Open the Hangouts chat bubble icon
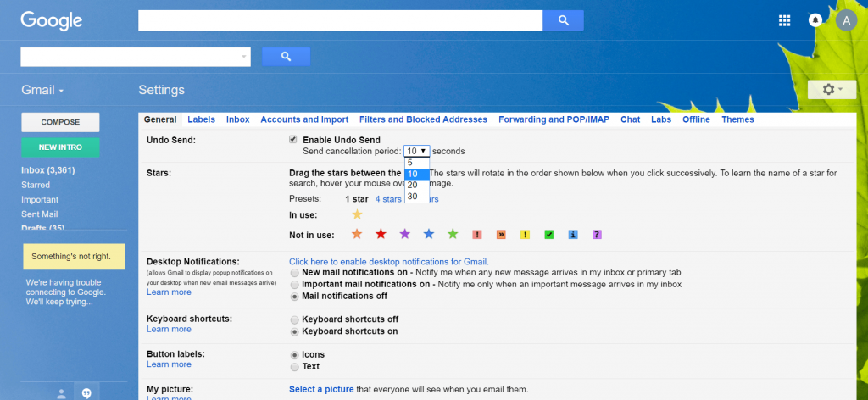Screen dimensions: 868x400 (x=86, y=393)
